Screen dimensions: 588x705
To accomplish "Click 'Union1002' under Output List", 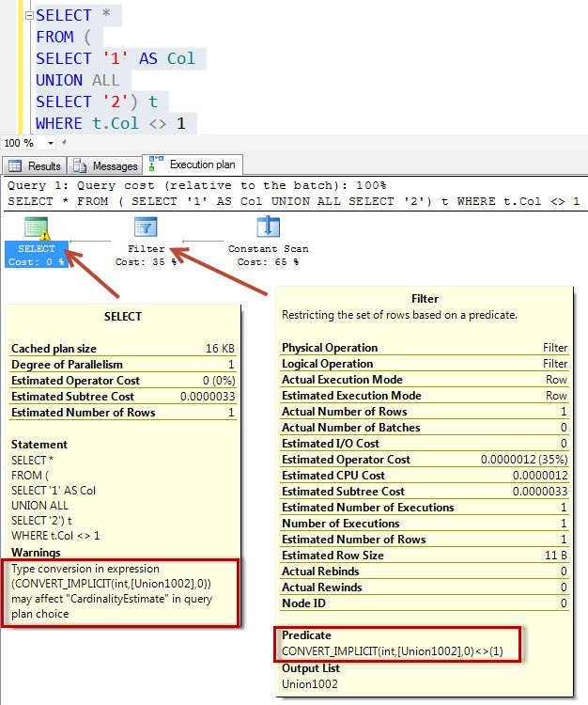I will pos(310,684).
